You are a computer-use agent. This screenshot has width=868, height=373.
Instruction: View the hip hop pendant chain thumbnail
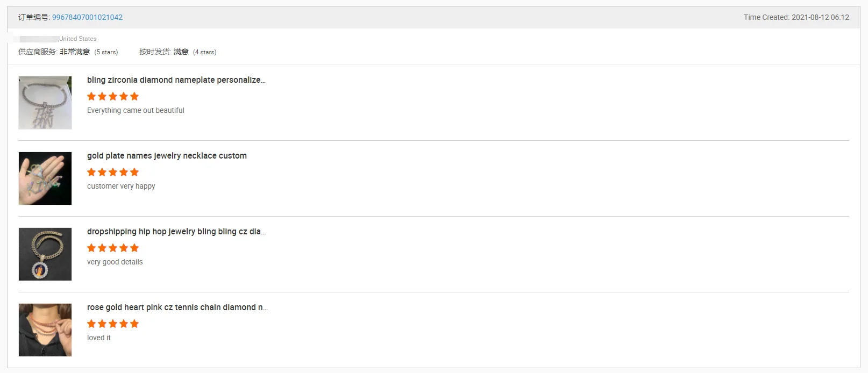click(45, 254)
